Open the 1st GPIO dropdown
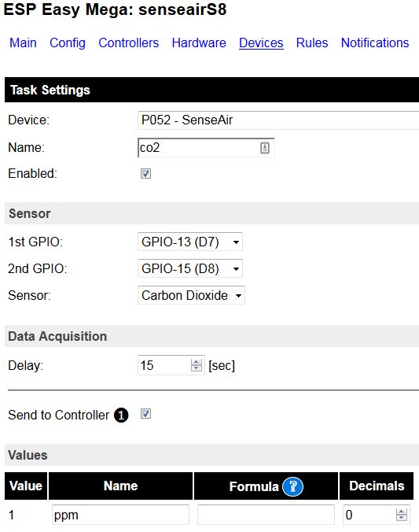This screenshot has width=419, height=532. pos(189,242)
